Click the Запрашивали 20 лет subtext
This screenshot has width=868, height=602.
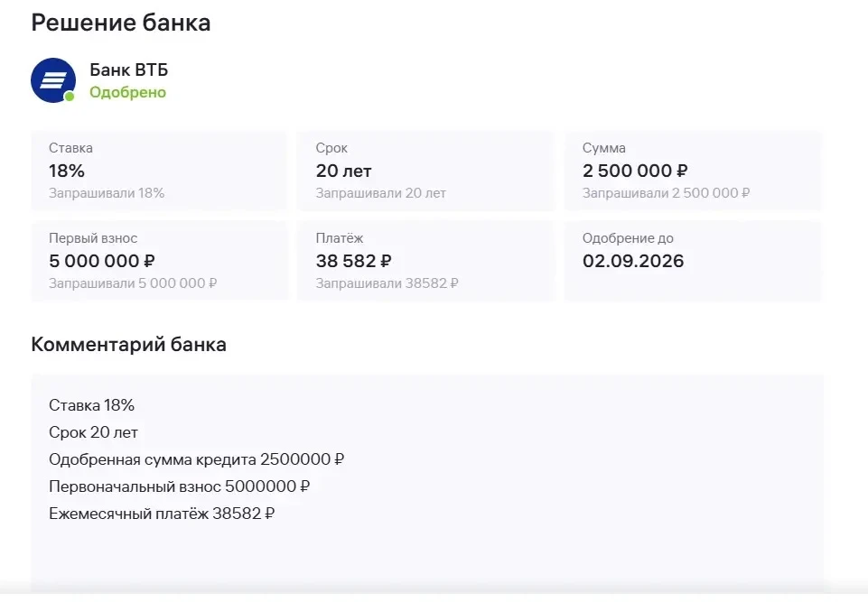[381, 193]
